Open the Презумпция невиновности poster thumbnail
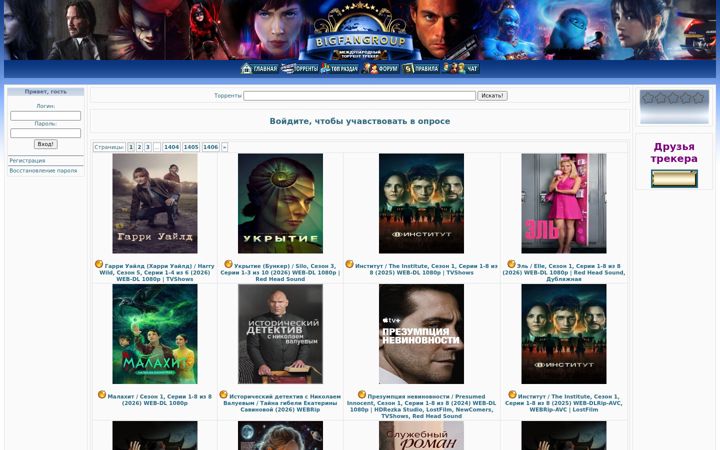This screenshot has height=450, width=720. pyautogui.click(x=422, y=334)
